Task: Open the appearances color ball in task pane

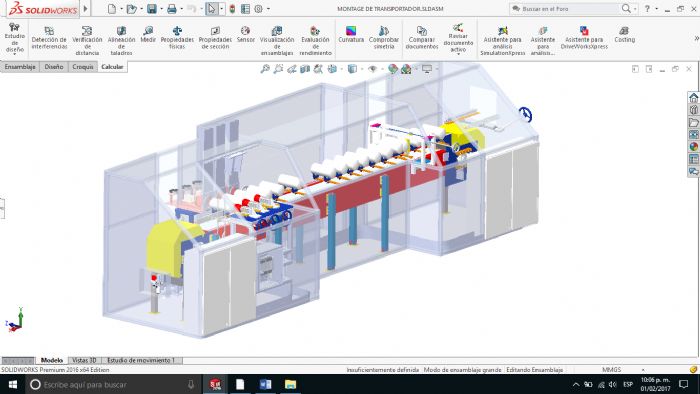Action: tap(693, 147)
